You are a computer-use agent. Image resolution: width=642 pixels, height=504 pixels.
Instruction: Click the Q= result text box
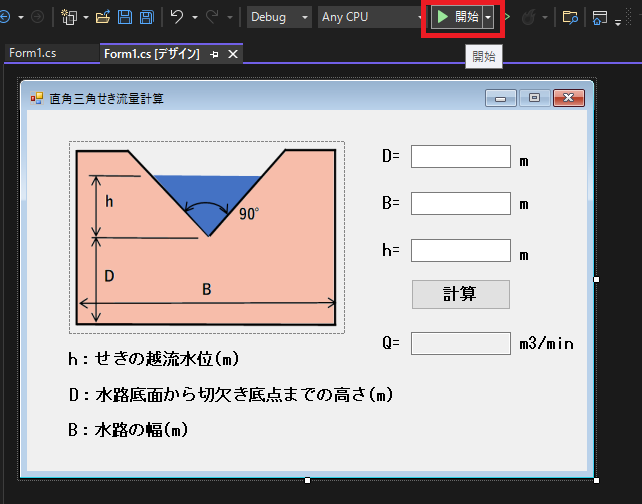coord(461,344)
